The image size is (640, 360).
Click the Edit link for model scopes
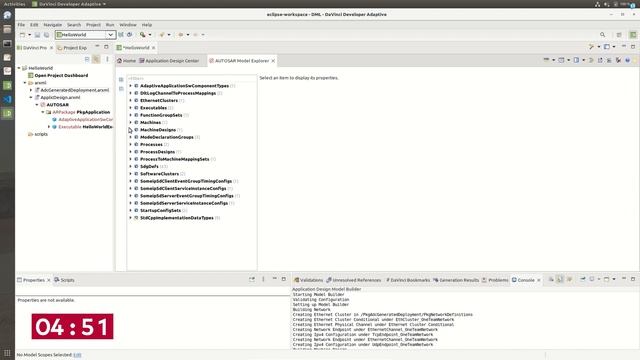click(x=77, y=355)
